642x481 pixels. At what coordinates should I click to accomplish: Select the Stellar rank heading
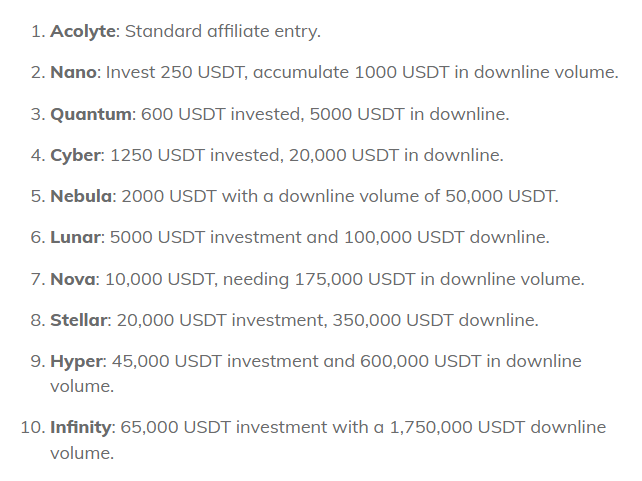79,320
